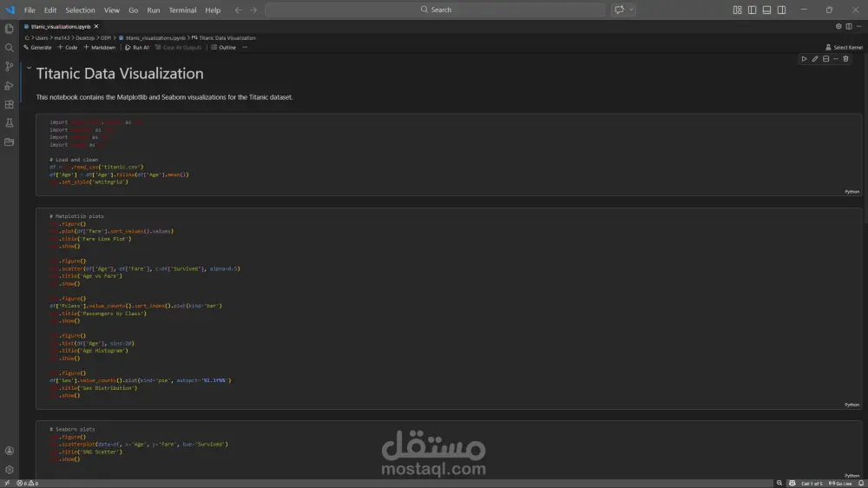Add a new Markdown cell
Viewport: 868px width, 488px height.
tap(100, 48)
